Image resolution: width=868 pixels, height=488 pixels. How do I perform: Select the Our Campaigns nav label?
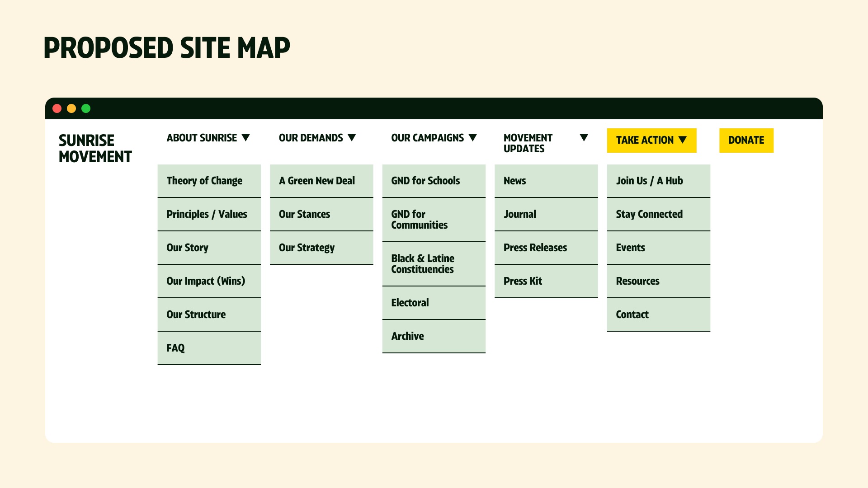click(428, 138)
